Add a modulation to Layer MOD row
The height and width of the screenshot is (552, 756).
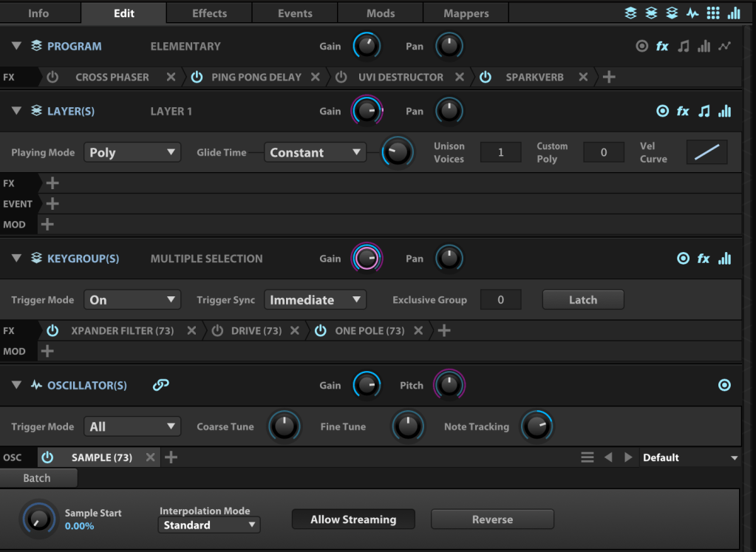[x=48, y=225]
